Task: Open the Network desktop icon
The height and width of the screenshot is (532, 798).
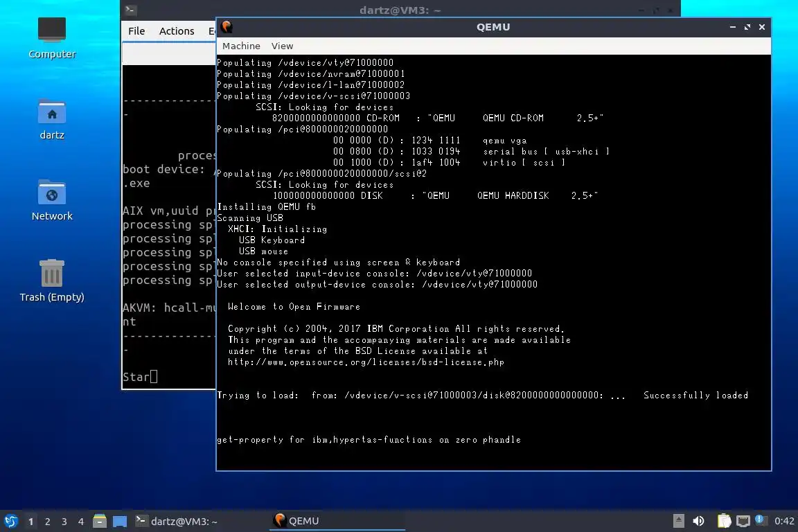Action: 52,200
